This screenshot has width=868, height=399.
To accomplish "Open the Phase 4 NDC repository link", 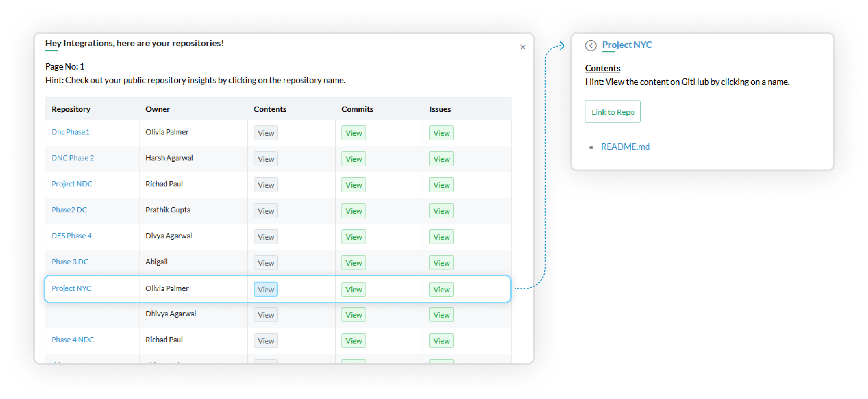I will click(x=72, y=340).
